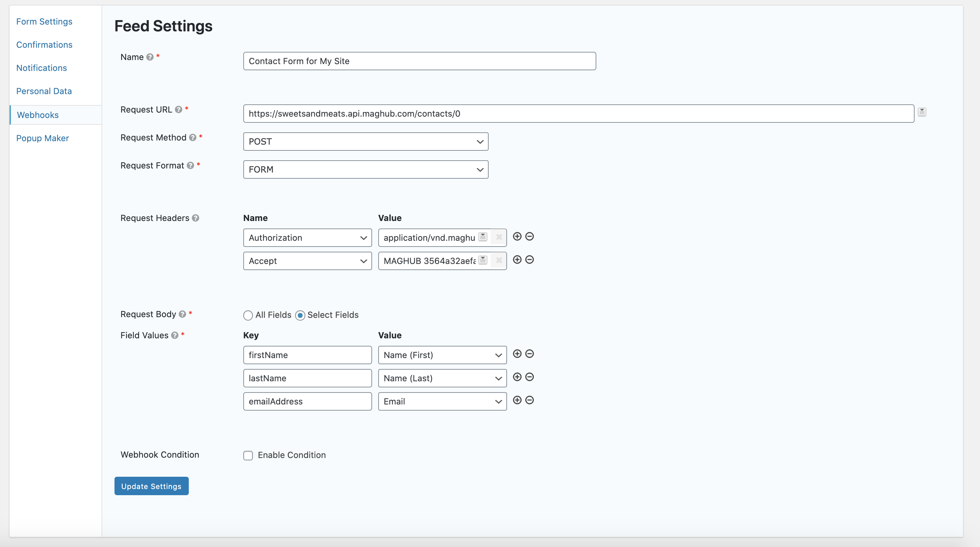
Task: Select the Select Fields radio button
Action: tap(301, 315)
